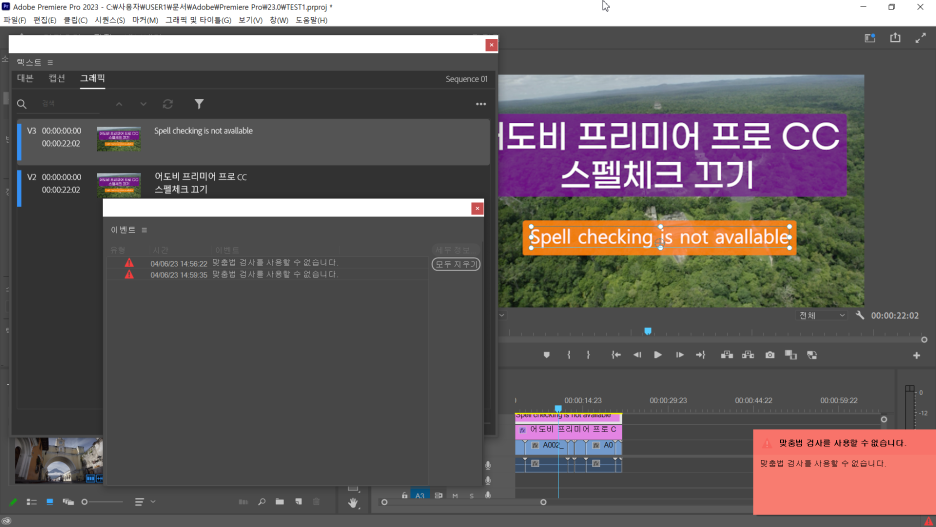936x527 pixels.
Task: Toggle the proxies icon in Program Monitor
Action: click(812, 355)
